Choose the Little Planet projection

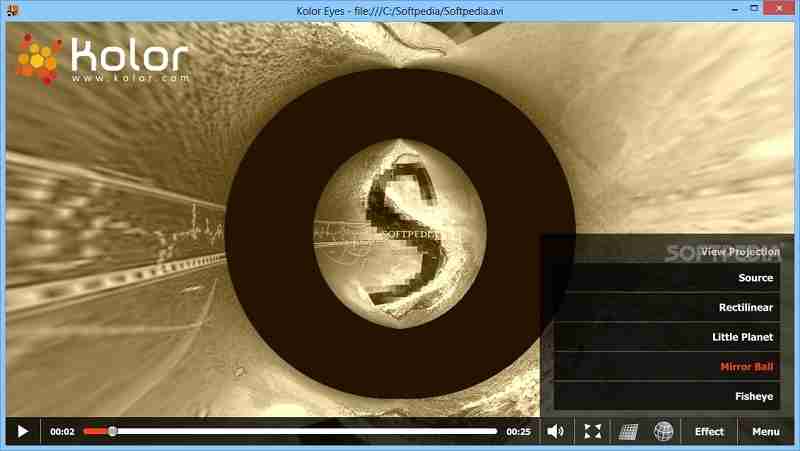667,337
